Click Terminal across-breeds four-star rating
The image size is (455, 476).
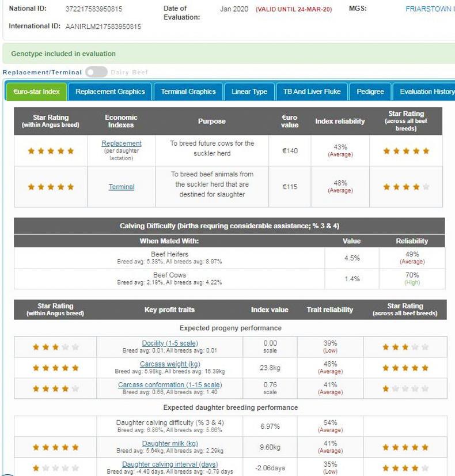[406, 187]
